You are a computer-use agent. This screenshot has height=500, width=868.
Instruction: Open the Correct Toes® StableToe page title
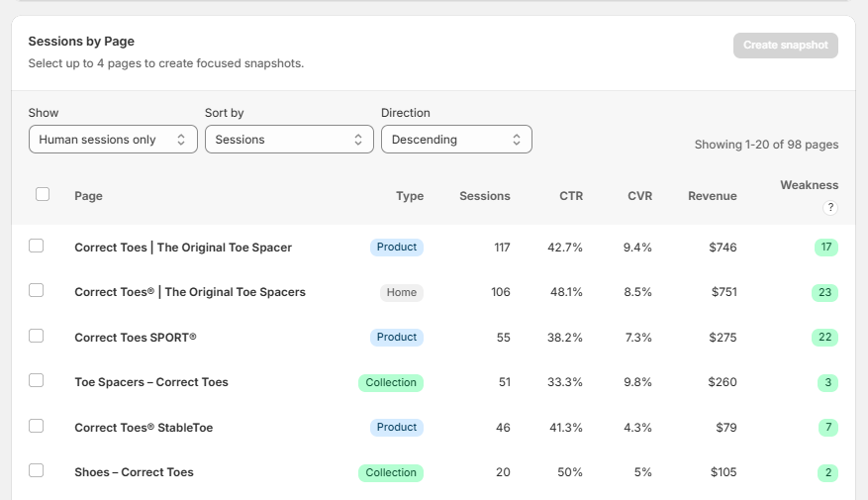144,428
